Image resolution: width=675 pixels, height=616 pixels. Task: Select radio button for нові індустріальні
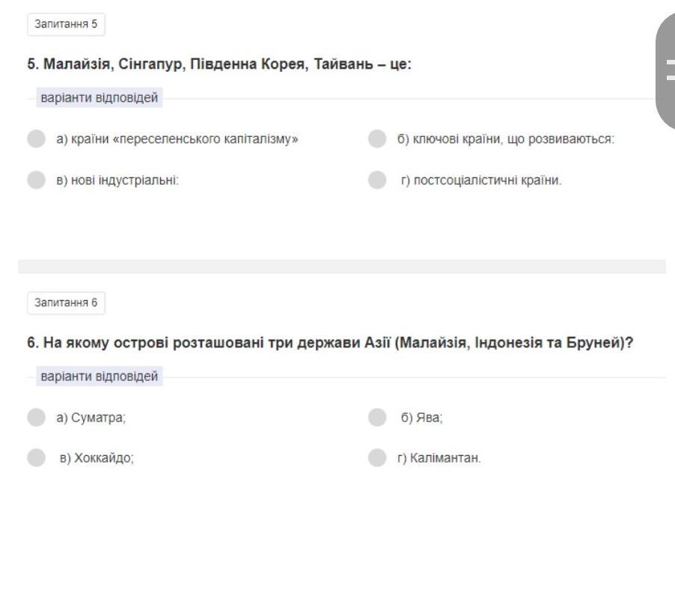36,180
